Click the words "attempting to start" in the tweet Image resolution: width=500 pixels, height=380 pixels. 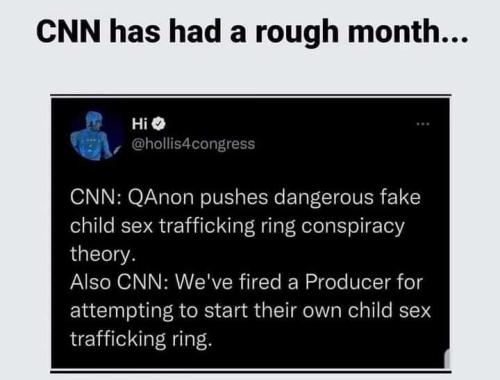159,311
